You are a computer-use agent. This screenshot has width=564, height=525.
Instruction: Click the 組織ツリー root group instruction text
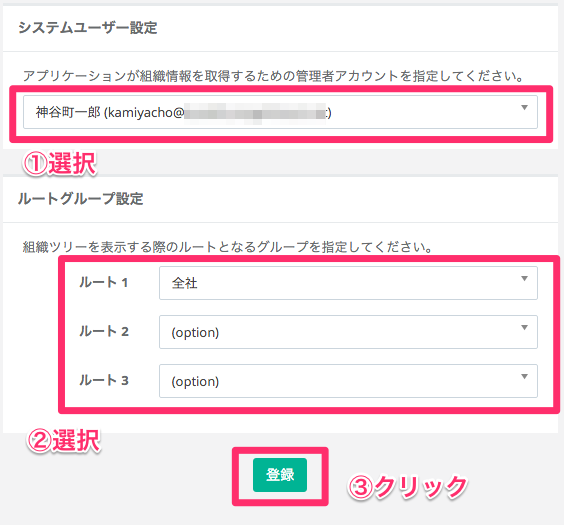pos(227,247)
